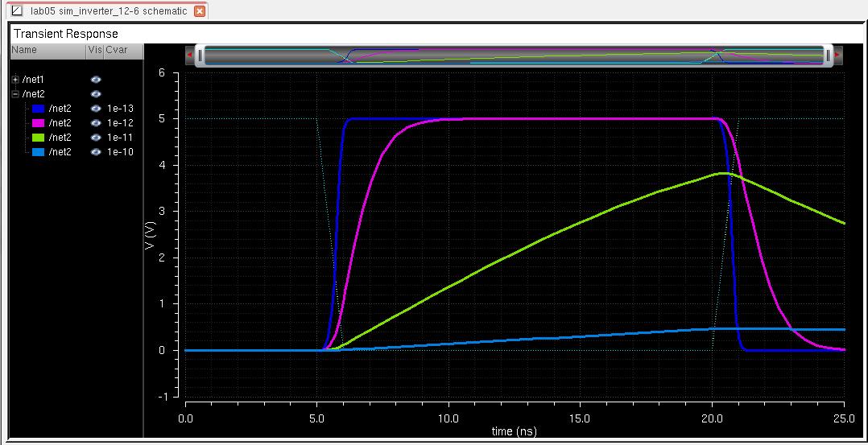This screenshot has height=445, width=868.
Task: Toggle visibility of the /net2 parent group
Action: (x=96, y=94)
